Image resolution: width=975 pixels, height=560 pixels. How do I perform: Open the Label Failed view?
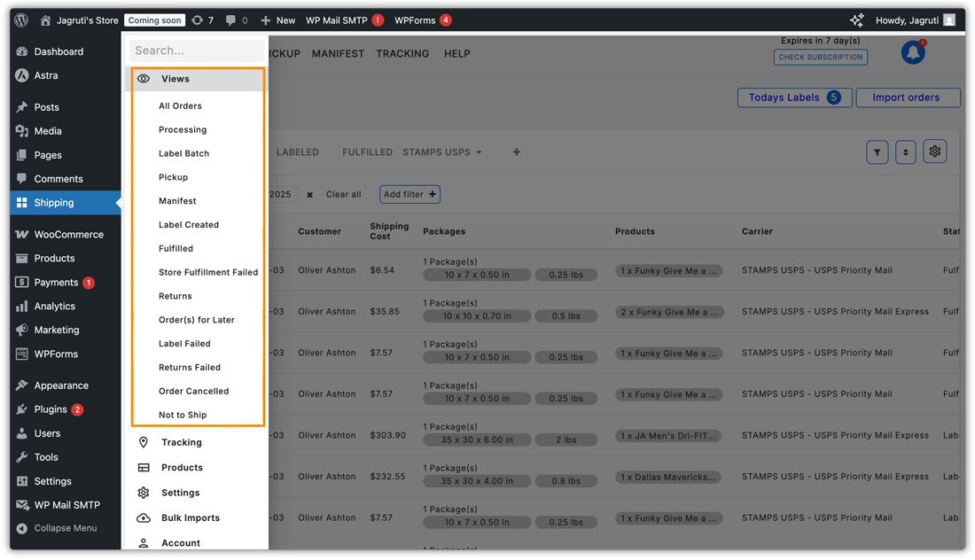(184, 344)
